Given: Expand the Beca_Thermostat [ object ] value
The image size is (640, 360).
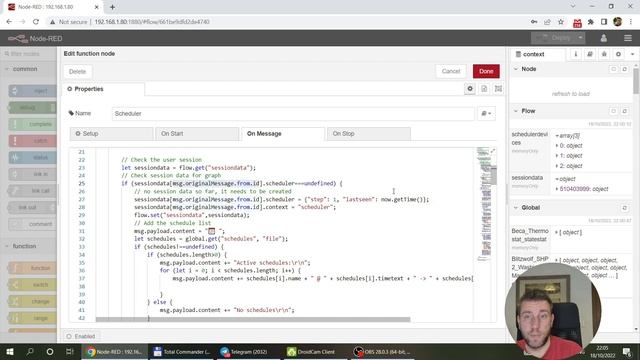Looking at the screenshot, I should pos(557,232).
